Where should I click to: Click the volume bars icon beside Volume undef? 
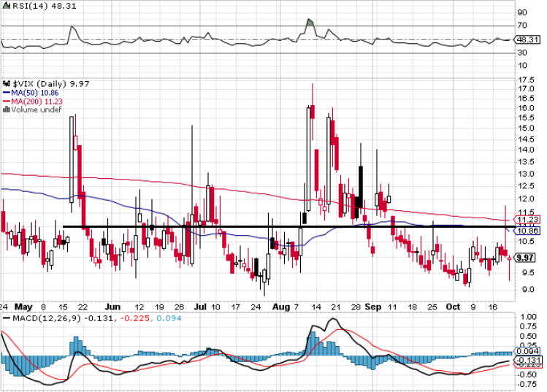(7, 109)
